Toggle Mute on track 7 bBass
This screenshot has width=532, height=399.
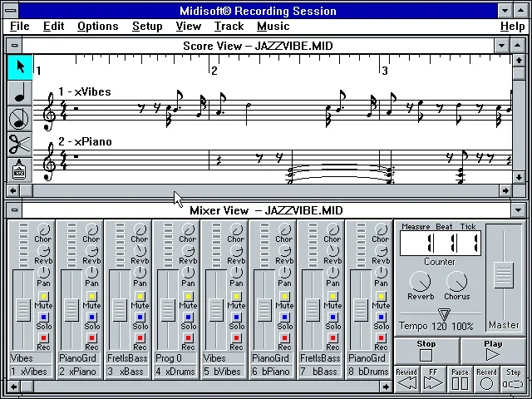pyautogui.click(x=332, y=296)
